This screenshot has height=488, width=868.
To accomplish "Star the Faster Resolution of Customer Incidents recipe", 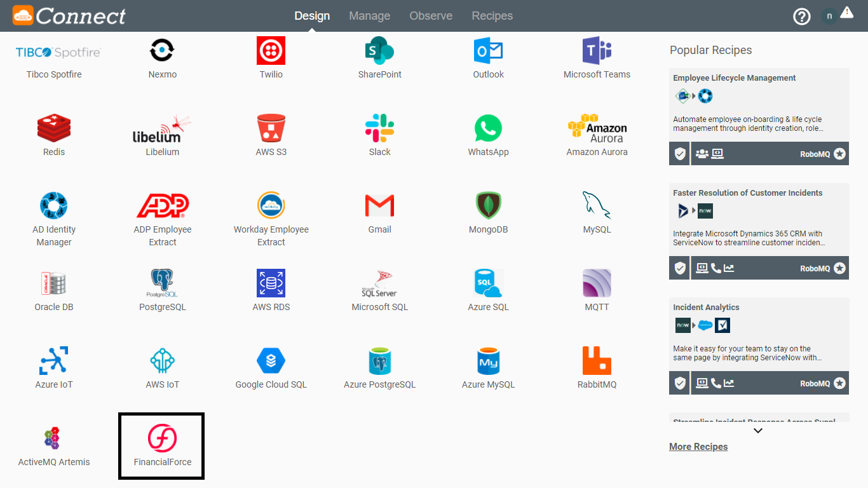I will 839,268.
